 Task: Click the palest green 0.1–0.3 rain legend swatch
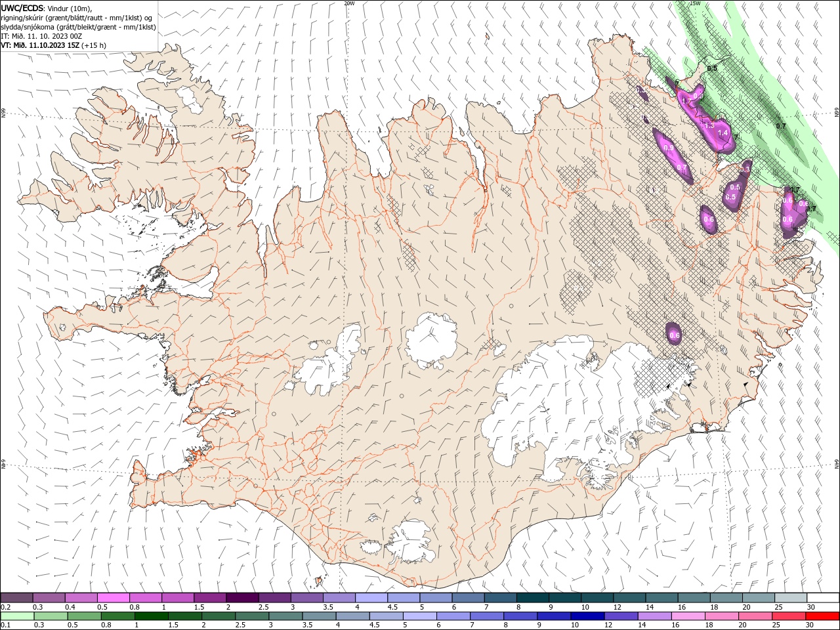click(x=17, y=616)
